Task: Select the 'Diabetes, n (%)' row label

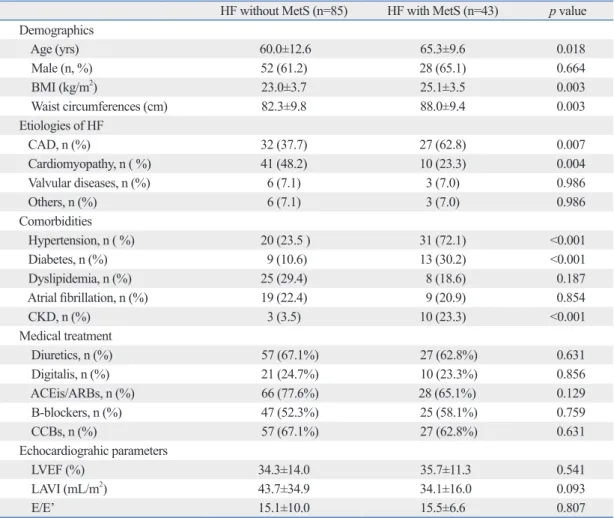Action: point(68,260)
